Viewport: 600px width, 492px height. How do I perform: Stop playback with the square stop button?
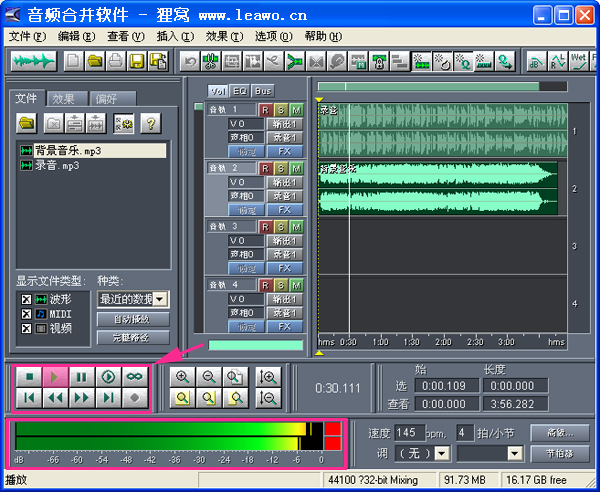click(x=29, y=377)
